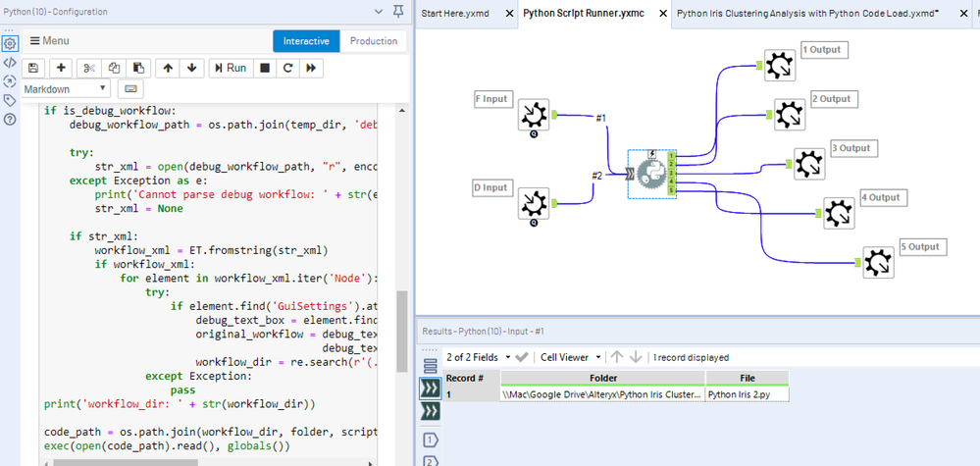Move the cell up with arrow icon
This screenshot has width=980, height=466.
168,68
